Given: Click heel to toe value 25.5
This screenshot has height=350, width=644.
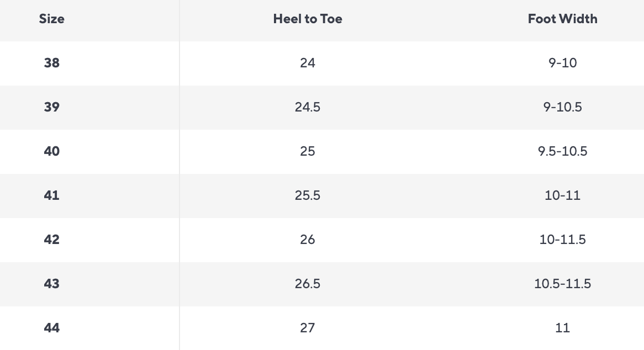Looking at the screenshot, I should (308, 195).
